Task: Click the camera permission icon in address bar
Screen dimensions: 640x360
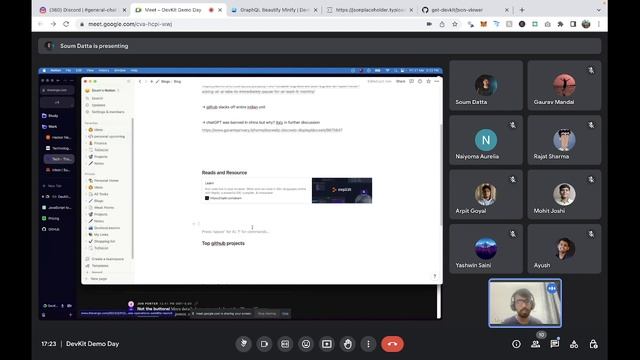Action: 429,24
